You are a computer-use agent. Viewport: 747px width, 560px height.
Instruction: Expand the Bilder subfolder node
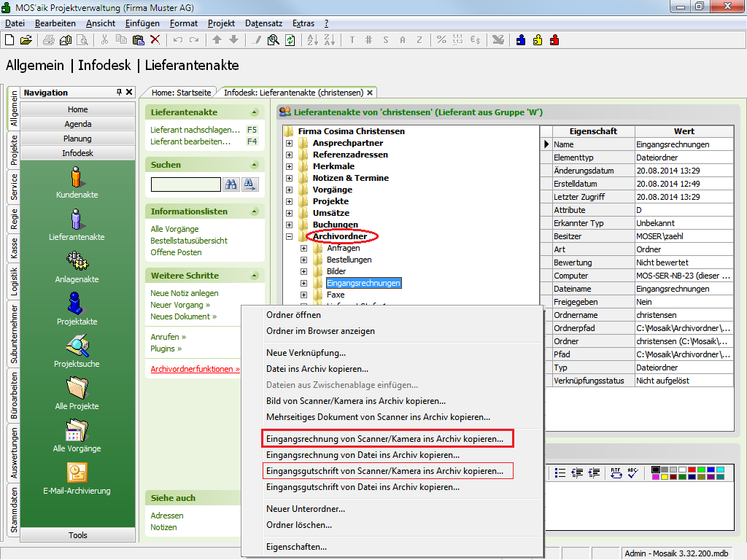pos(303,271)
